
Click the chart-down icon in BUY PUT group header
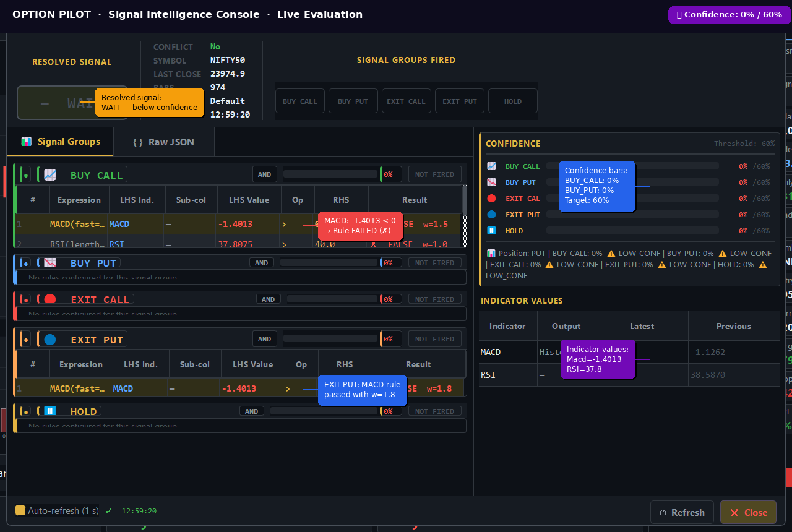pyautogui.click(x=50, y=263)
